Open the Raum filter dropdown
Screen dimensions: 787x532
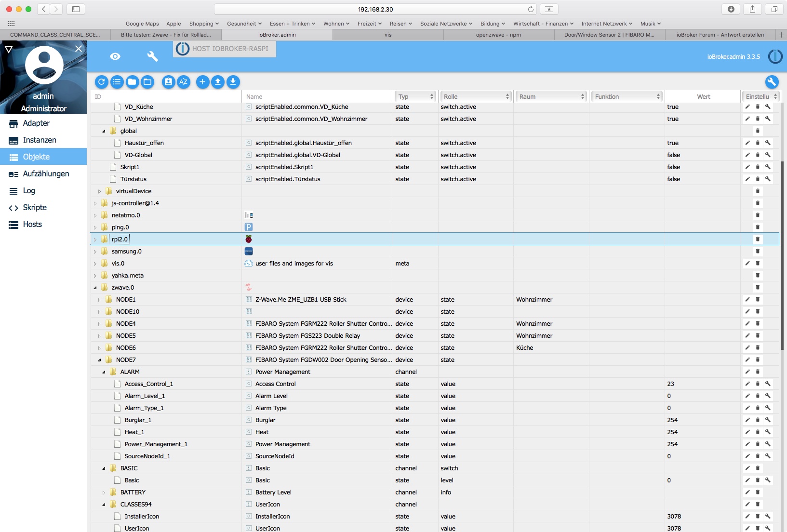coord(551,96)
